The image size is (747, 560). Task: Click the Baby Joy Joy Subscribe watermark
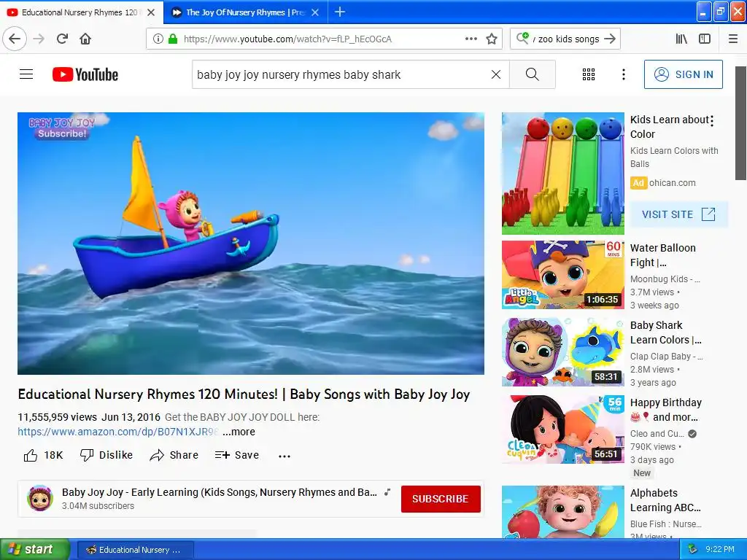click(x=62, y=128)
